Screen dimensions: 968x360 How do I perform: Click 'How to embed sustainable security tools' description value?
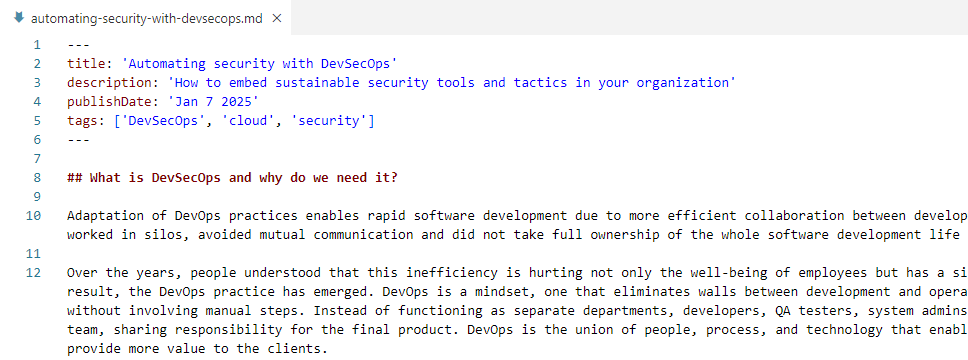451,83
